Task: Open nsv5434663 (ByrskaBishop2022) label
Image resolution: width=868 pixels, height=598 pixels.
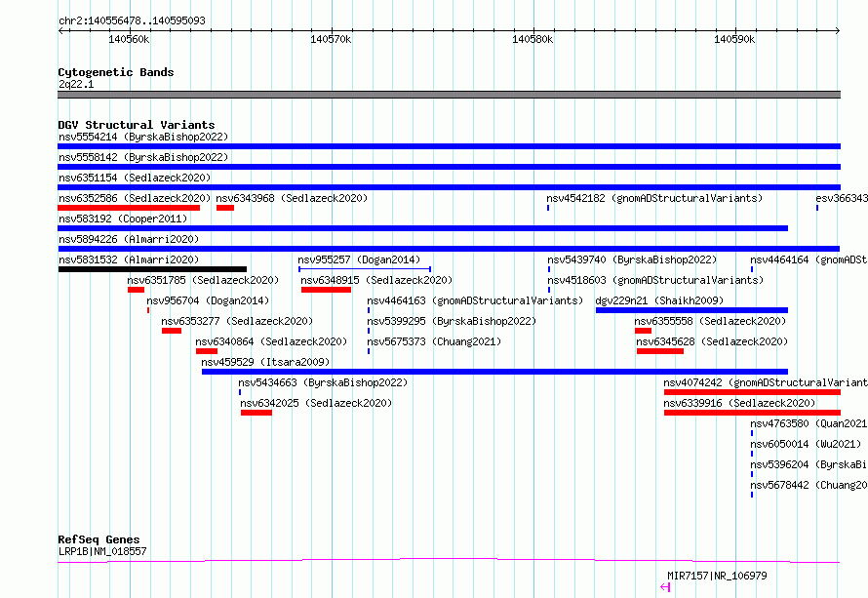Action: tap(323, 382)
